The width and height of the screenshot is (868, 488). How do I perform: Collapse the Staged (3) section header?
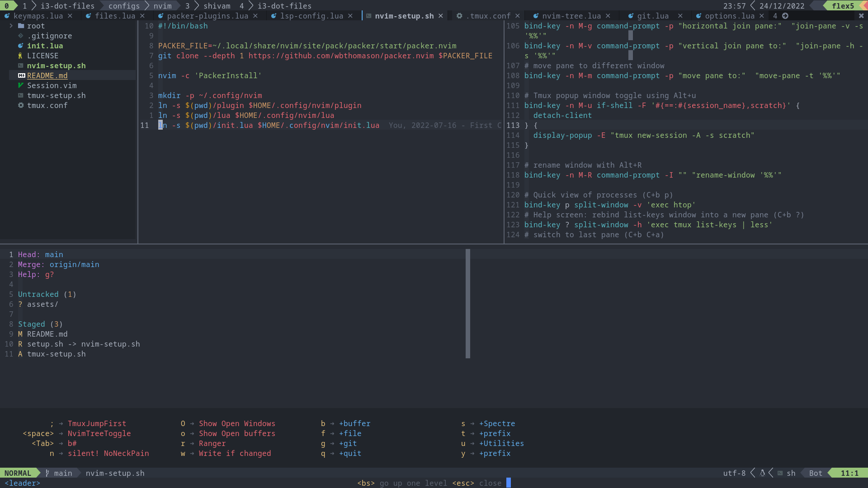pyautogui.click(x=32, y=324)
